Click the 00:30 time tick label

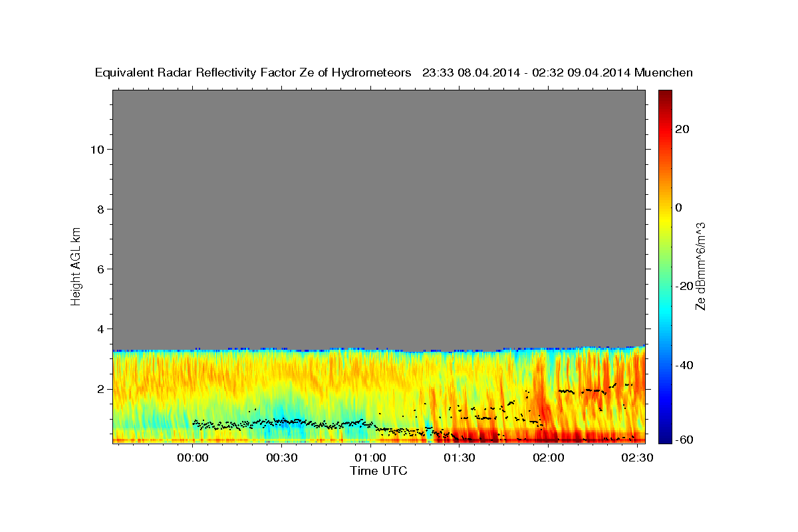click(282, 458)
